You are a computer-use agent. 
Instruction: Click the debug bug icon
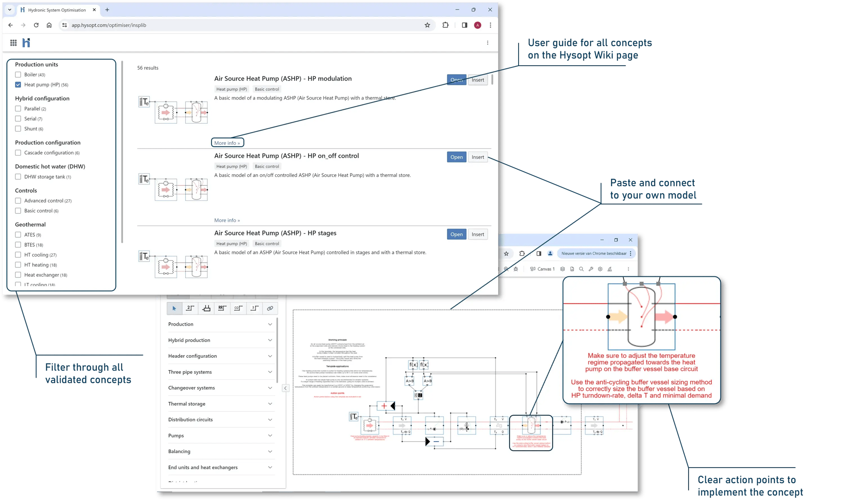pyautogui.click(x=516, y=269)
